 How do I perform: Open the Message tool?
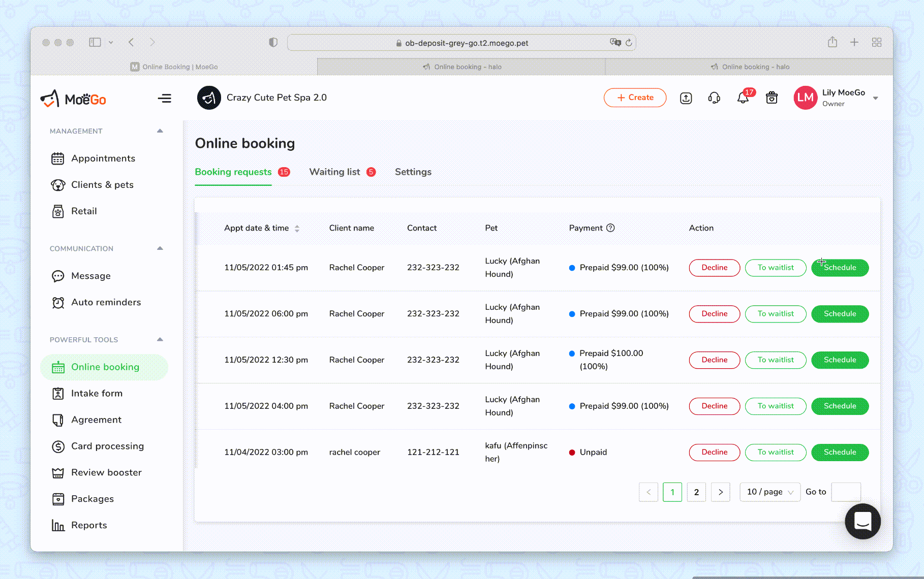click(90, 276)
